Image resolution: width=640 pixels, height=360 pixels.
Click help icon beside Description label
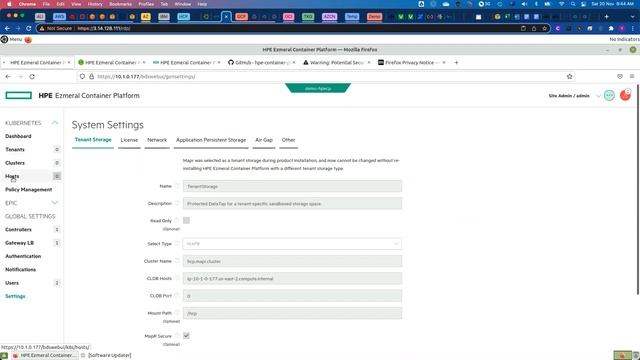177,203
